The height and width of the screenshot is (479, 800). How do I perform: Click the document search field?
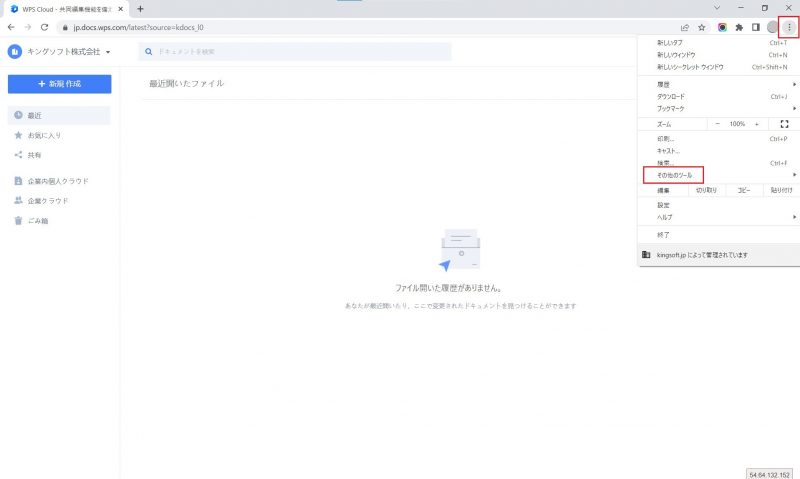click(300, 52)
